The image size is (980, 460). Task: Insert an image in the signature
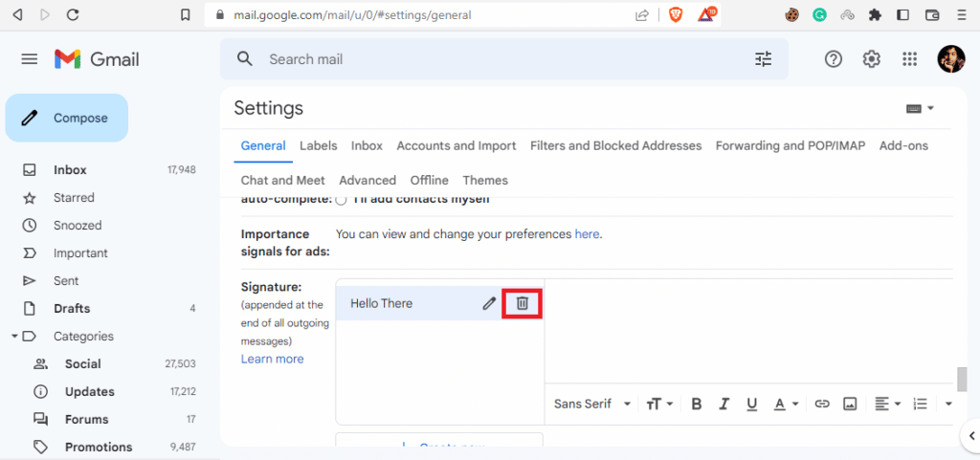pos(850,404)
